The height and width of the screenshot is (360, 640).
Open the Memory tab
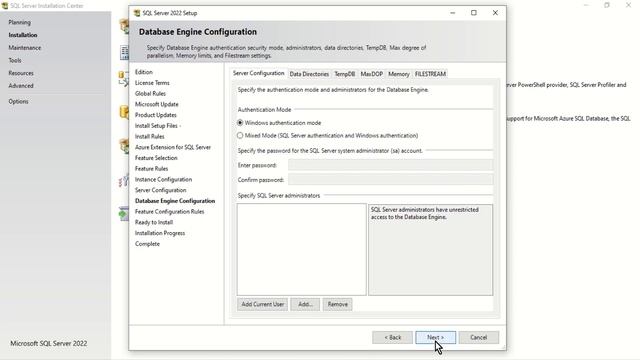[x=398, y=74]
